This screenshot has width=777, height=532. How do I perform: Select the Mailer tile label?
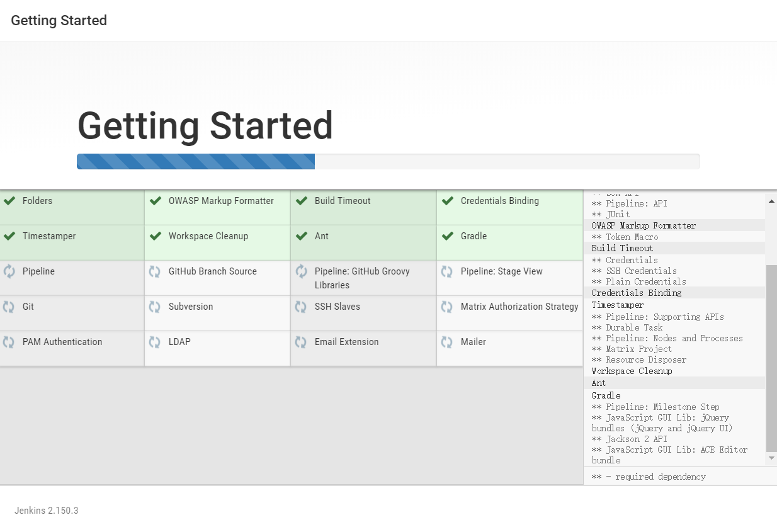pos(474,342)
